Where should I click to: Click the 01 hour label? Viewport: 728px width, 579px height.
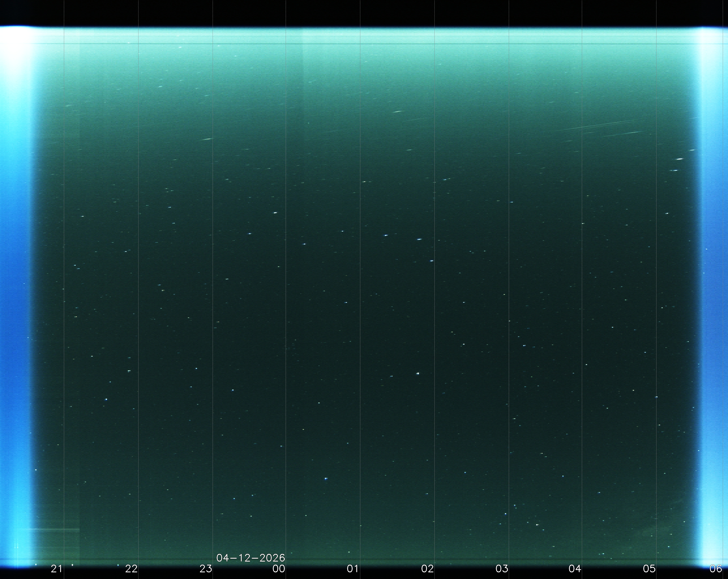[x=353, y=569]
